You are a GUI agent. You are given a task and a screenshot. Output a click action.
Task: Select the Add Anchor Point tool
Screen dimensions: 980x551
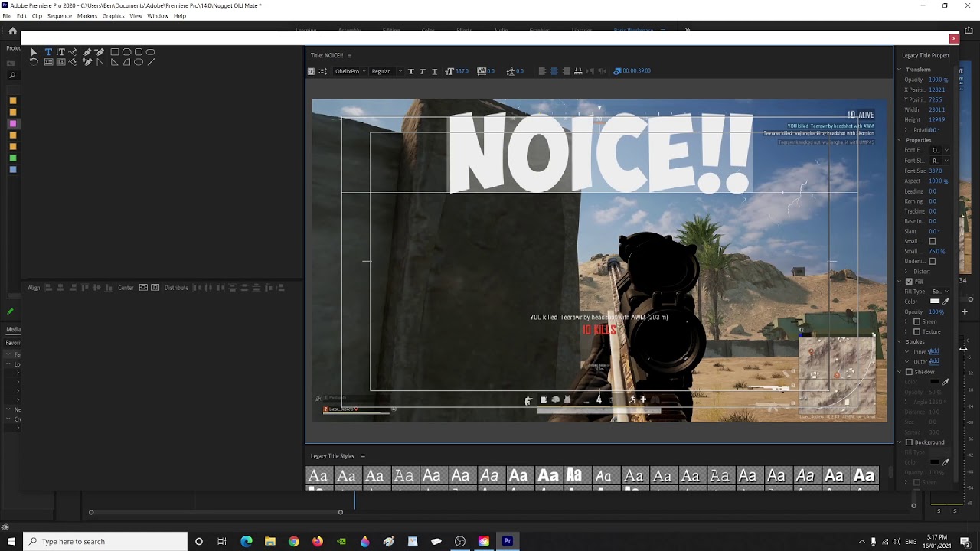click(x=87, y=62)
